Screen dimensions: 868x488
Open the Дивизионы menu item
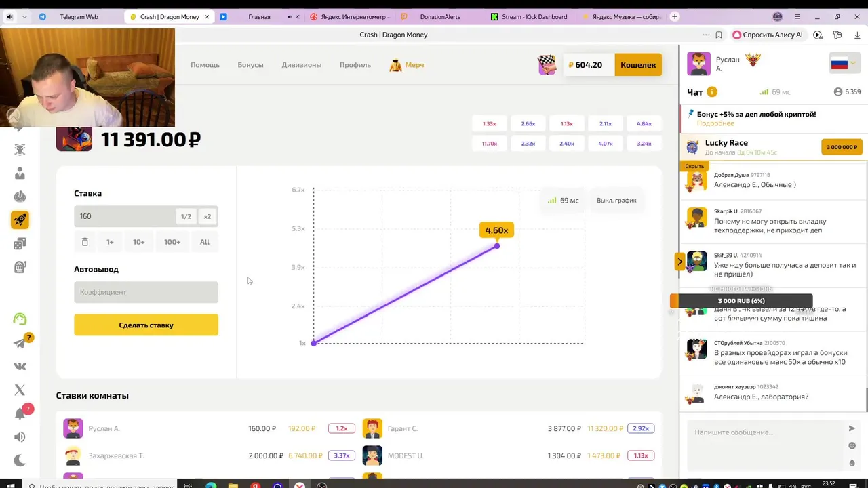click(x=302, y=65)
